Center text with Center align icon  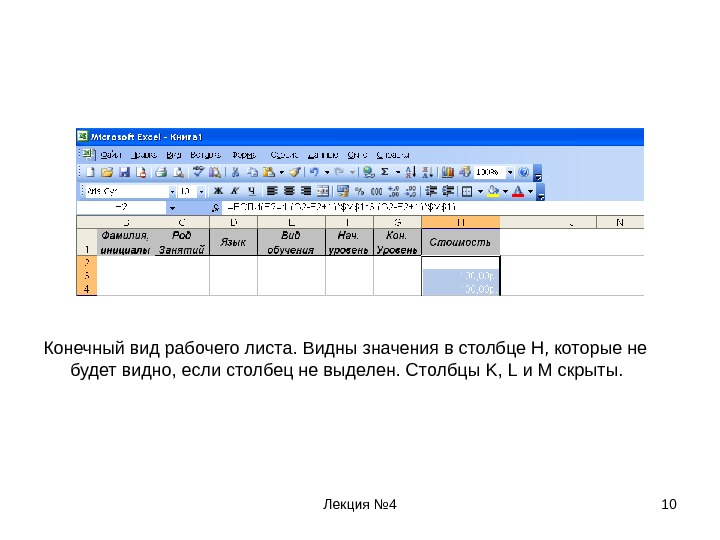click(289, 191)
